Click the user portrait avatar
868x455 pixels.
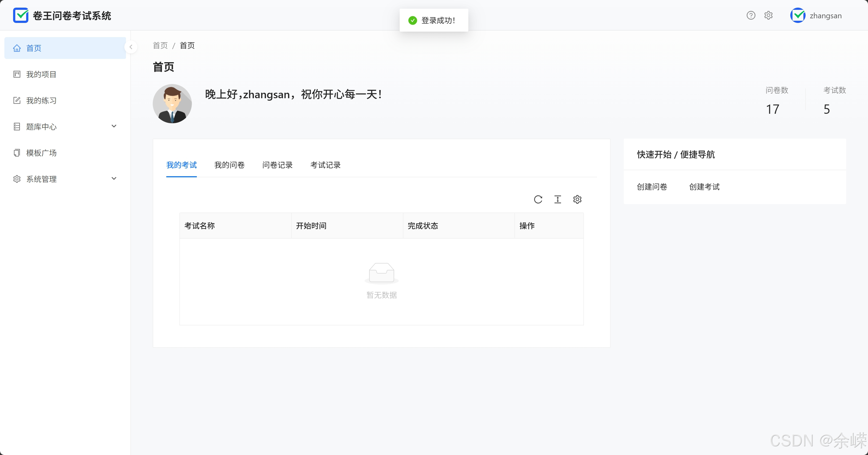pyautogui.click(x=172, y=104)
